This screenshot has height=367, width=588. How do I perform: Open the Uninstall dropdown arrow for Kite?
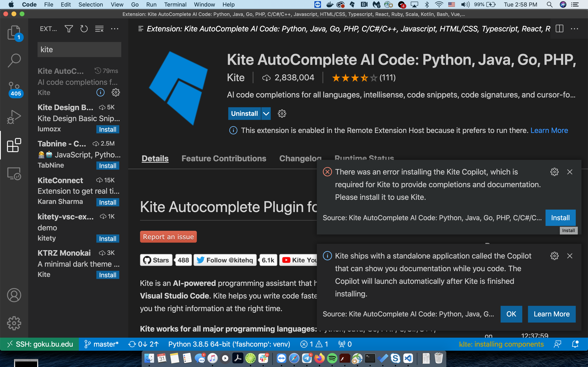266,113
